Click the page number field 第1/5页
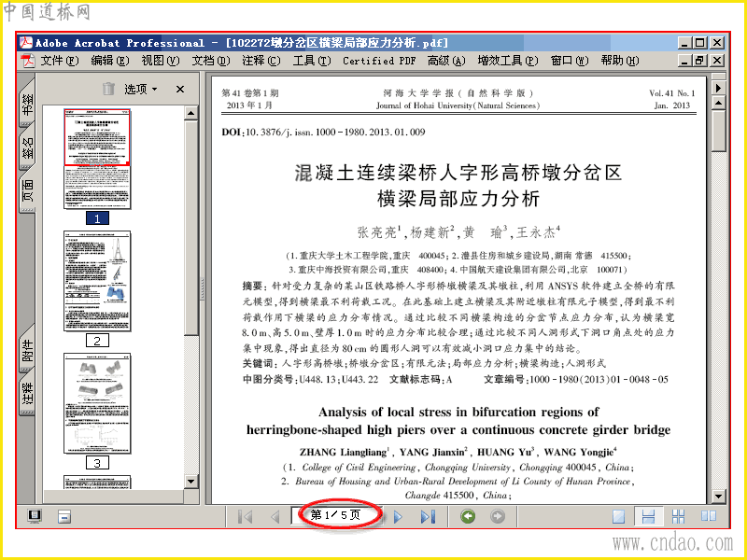 pyautogui.click(x=336, y=515)
